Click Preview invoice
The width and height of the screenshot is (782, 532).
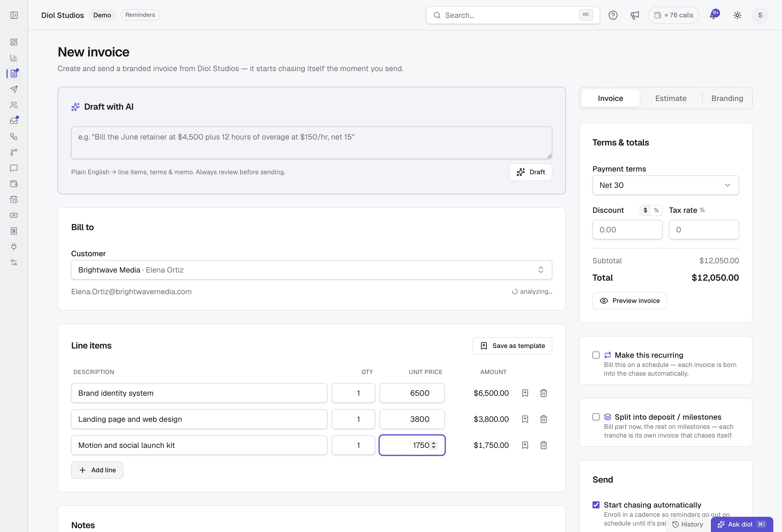pos(629,301)
